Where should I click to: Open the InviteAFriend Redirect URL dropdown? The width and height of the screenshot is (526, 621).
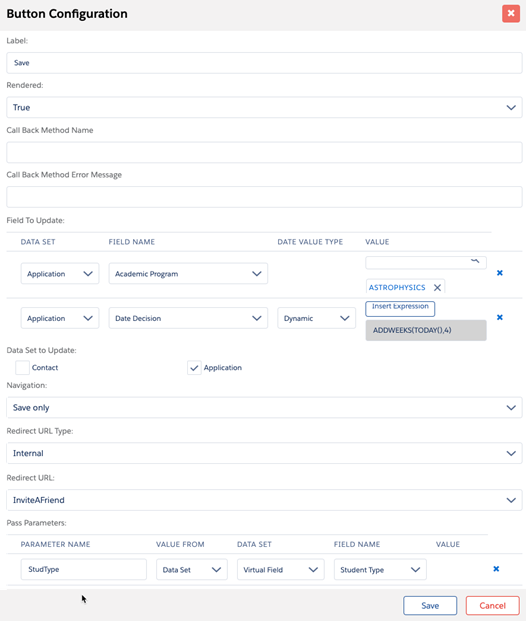[264, 500]
